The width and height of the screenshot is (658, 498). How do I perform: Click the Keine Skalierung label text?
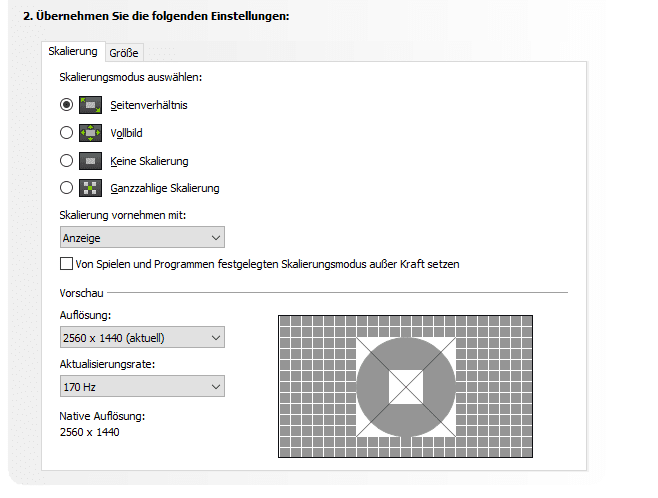(149, 161)
